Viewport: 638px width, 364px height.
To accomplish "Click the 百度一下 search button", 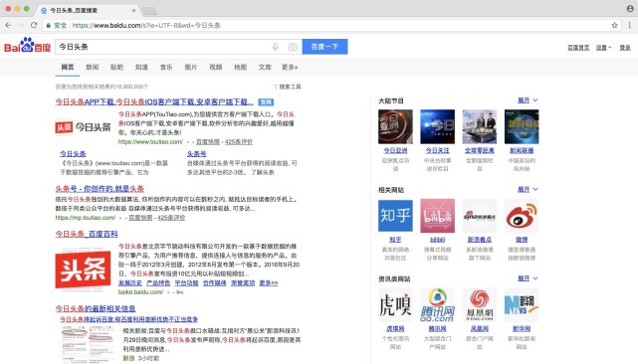I will pos(324,47).
